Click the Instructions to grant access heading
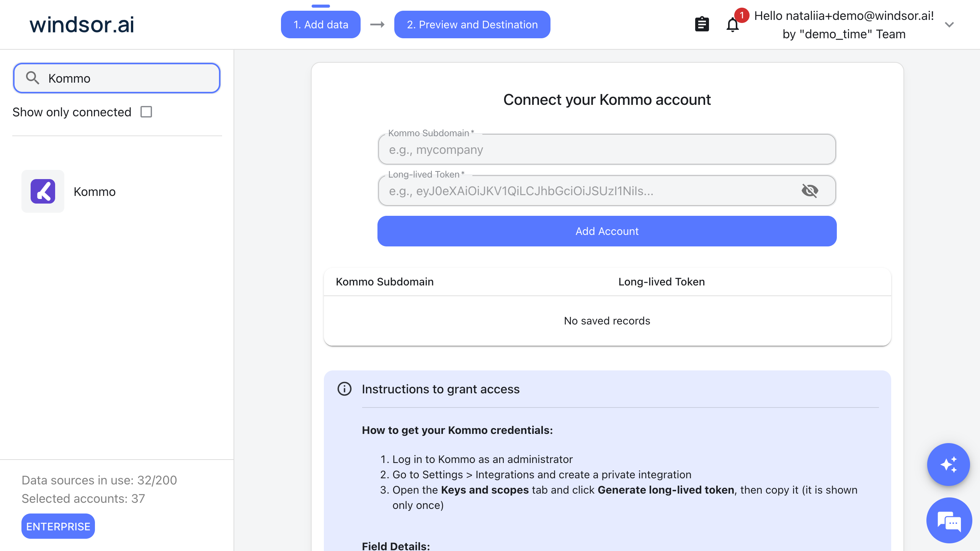The height and width of the screenshot is (551, 980). [441, 389]
